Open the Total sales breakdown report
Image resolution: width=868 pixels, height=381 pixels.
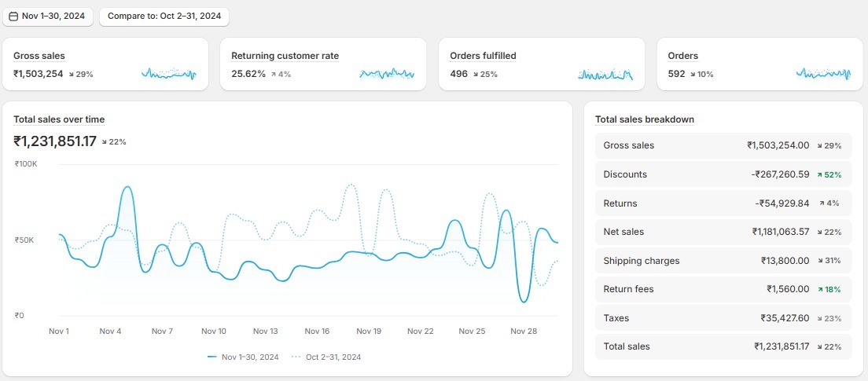pos(644,119)
